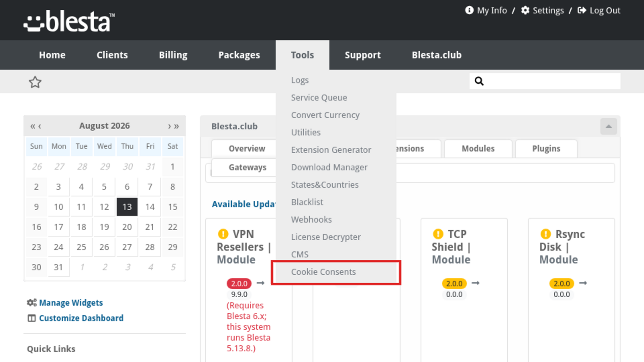The height and width of the screenshot is (362, 644).
Task: Open the Tools menu
Action: [x=303, y=55]
